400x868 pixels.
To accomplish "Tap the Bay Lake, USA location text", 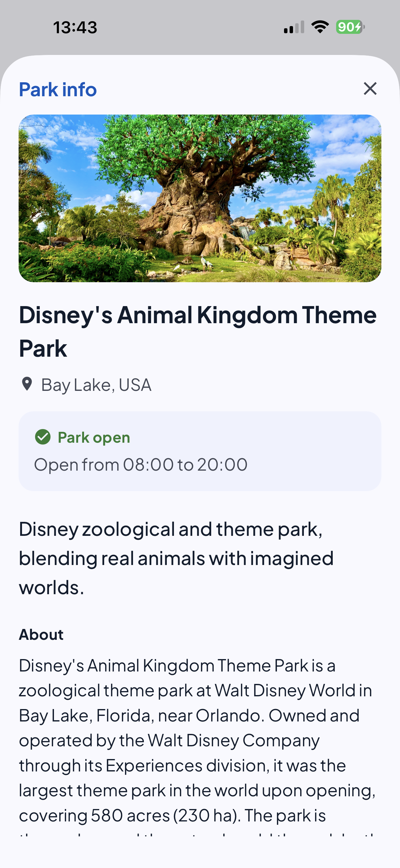I will (96, 385).
